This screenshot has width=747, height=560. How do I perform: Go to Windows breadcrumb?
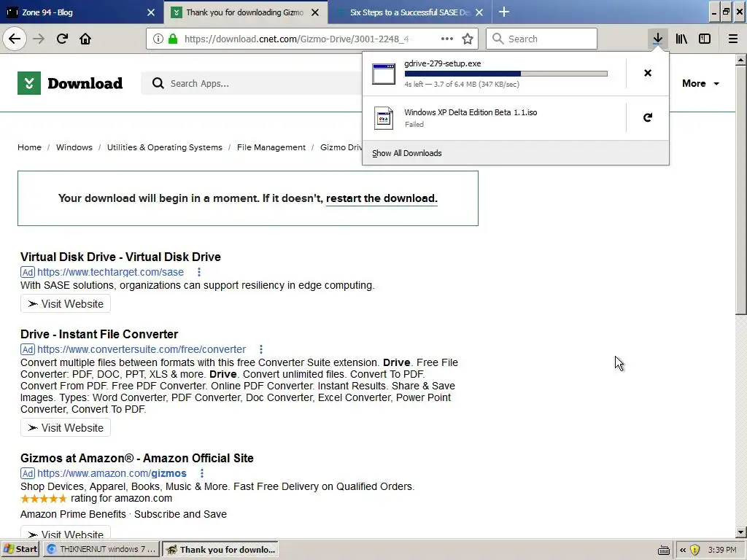point(74,147)
